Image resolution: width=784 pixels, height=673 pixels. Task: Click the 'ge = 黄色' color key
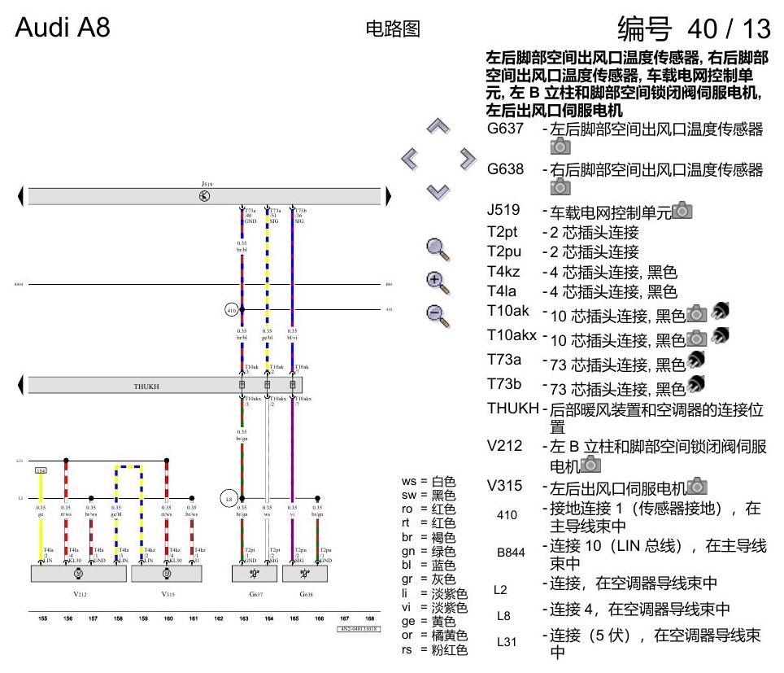coord(429,622)
